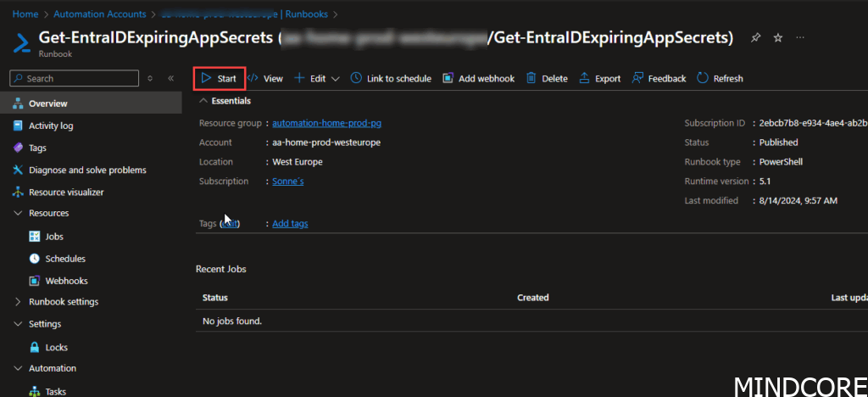The width and height of the screenshot is (868, 397).
Task: Open the Edit dropdown menu
Action: point(316,78)
